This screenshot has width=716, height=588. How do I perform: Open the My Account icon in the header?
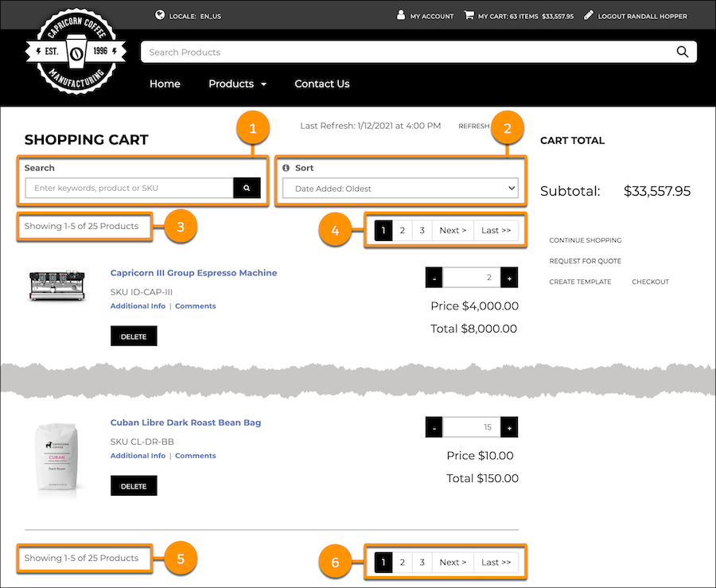400,15
